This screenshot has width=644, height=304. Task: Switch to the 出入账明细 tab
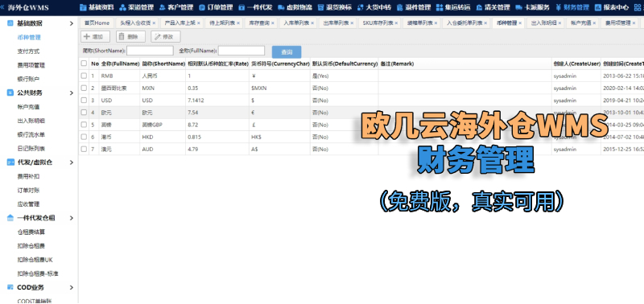pos(546,23)
